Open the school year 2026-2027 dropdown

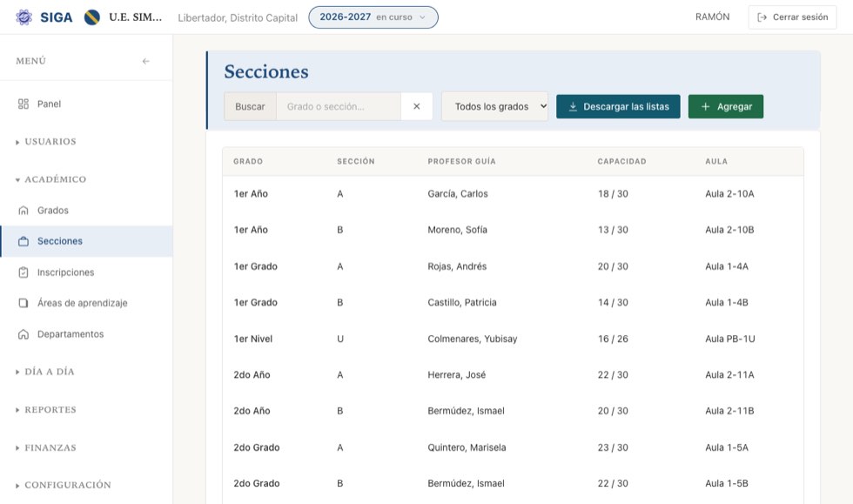tap(373, 17)
